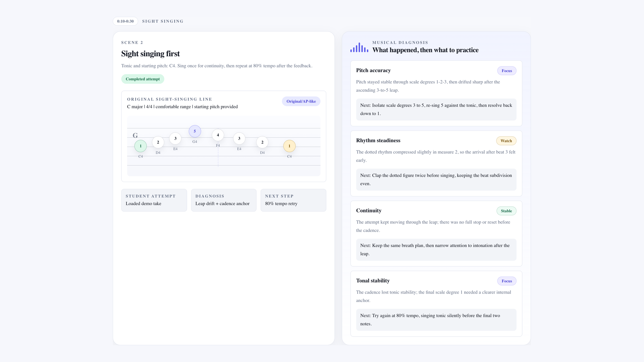
Task: Click the G clef symbol on staff
Action: pyautogui.click(x=135, y=135)
